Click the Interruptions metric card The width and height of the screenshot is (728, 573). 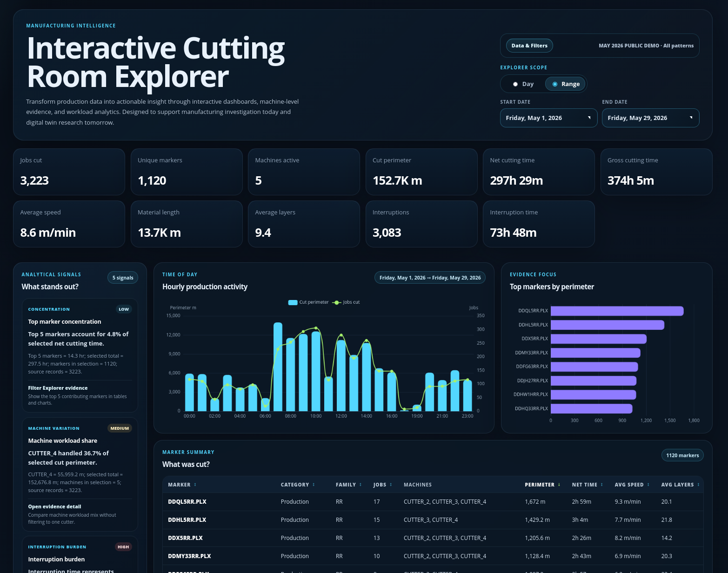421,224
